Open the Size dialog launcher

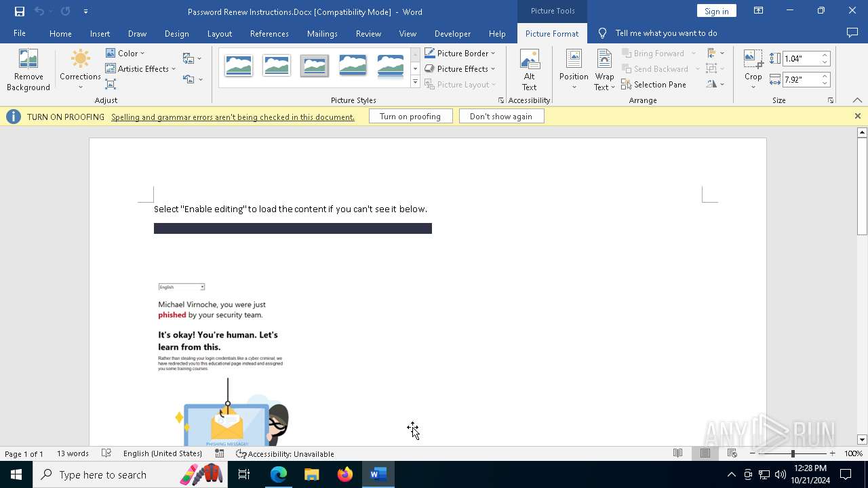click(x=830, y=100)
